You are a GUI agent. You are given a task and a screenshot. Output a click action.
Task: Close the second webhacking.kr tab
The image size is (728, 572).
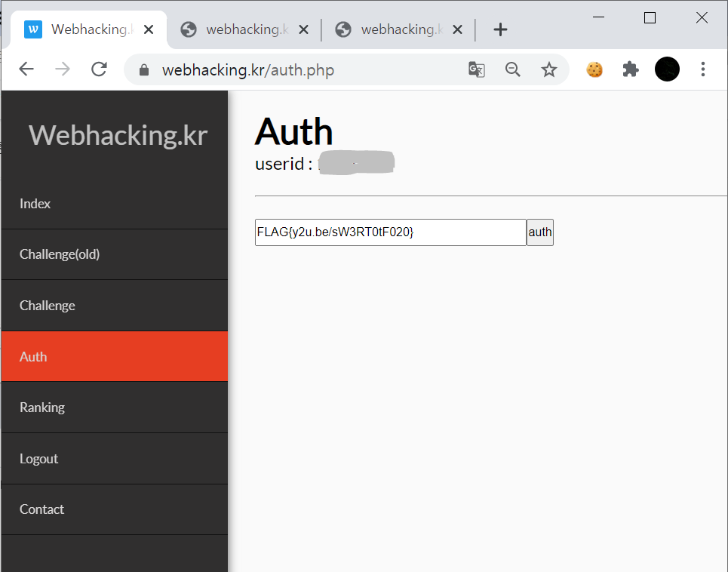pos(303,29)
